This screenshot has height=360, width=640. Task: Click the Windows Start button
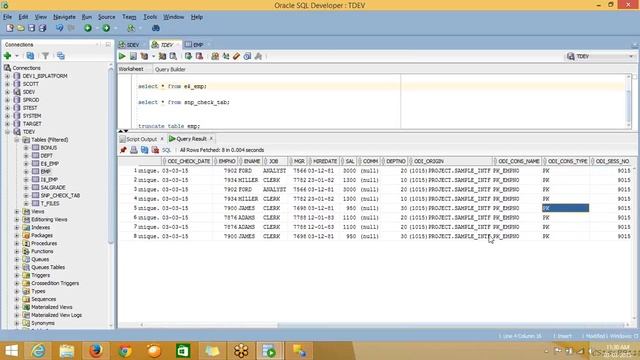[x=11, y=351]
